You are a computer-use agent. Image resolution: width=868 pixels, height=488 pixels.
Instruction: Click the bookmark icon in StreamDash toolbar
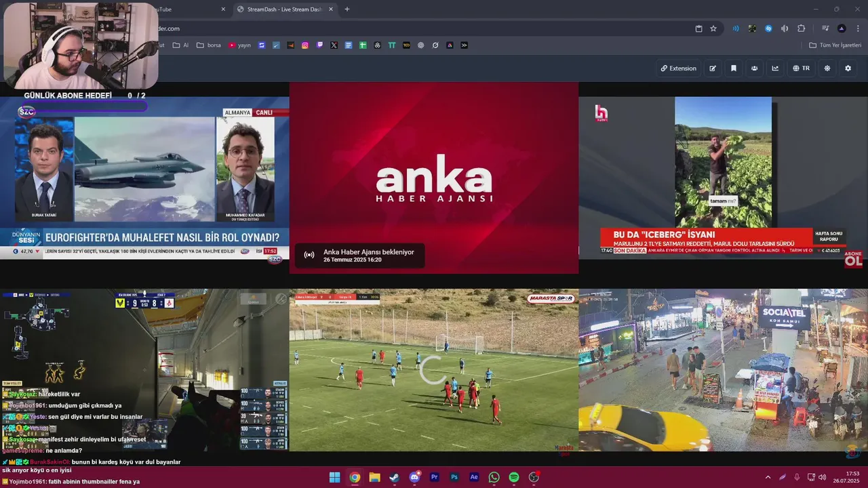(x=734, y=68)
